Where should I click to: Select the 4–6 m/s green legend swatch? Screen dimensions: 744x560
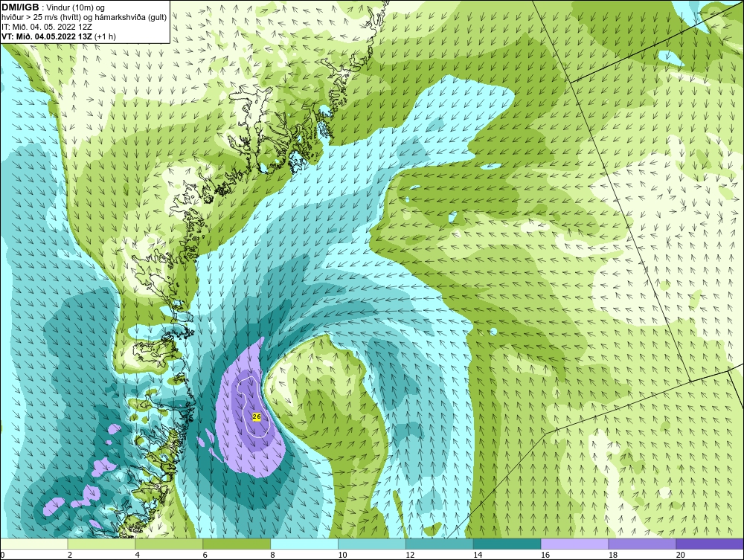(x=169, y=544)
